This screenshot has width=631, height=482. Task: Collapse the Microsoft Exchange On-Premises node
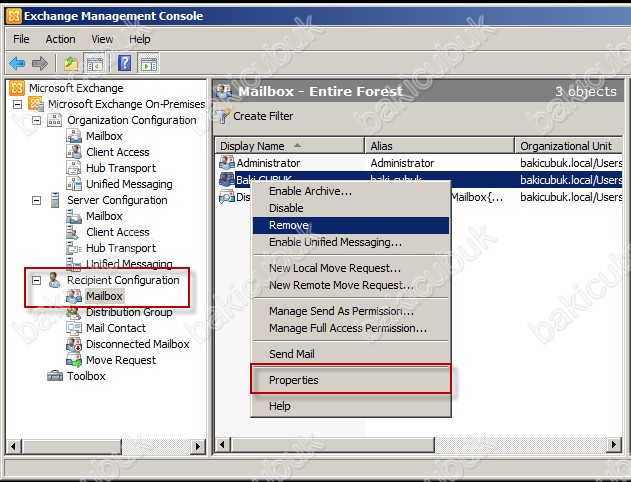click(x=17, y=104)
